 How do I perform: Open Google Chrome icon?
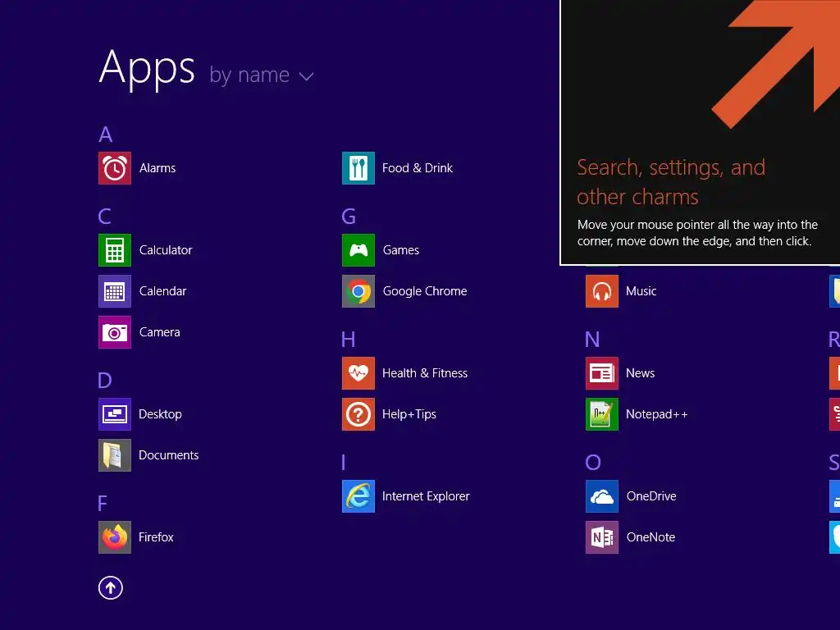358,291
